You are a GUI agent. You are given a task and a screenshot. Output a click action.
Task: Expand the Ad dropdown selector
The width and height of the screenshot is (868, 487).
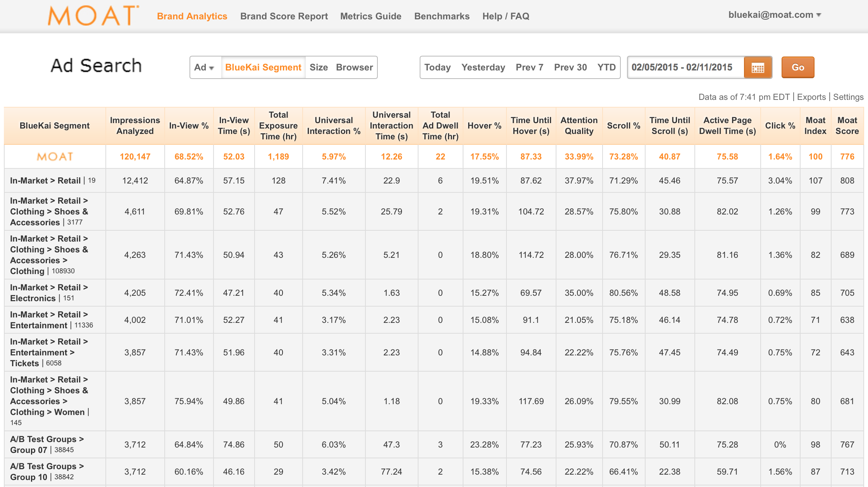click(204, 68)
